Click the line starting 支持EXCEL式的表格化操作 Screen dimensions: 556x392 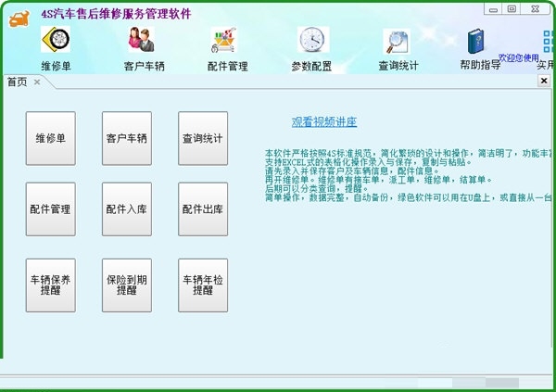[369, 162]
